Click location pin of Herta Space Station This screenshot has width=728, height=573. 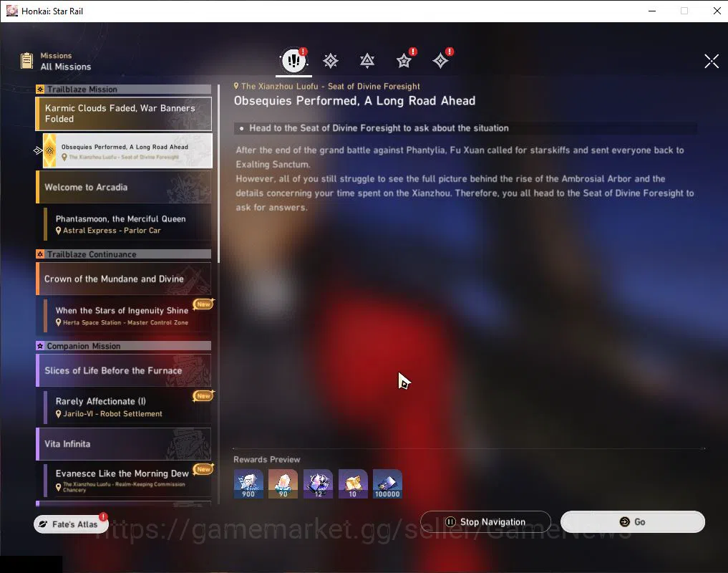pos(59,322)
